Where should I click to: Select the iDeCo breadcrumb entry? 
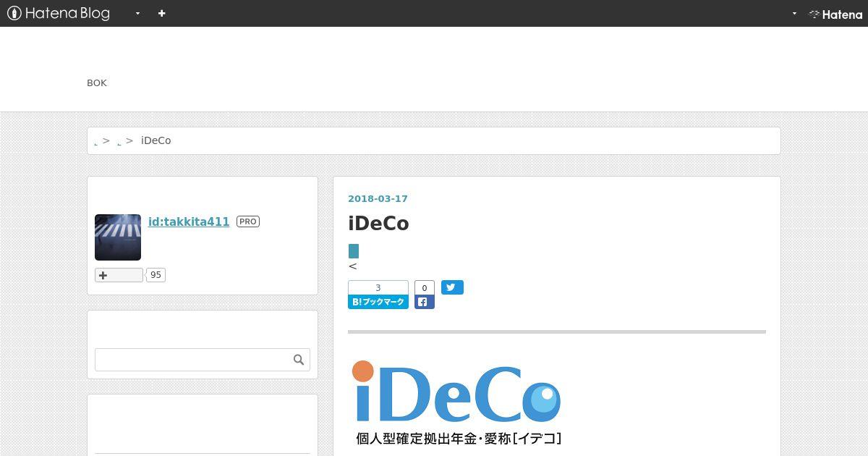(156, 140)
